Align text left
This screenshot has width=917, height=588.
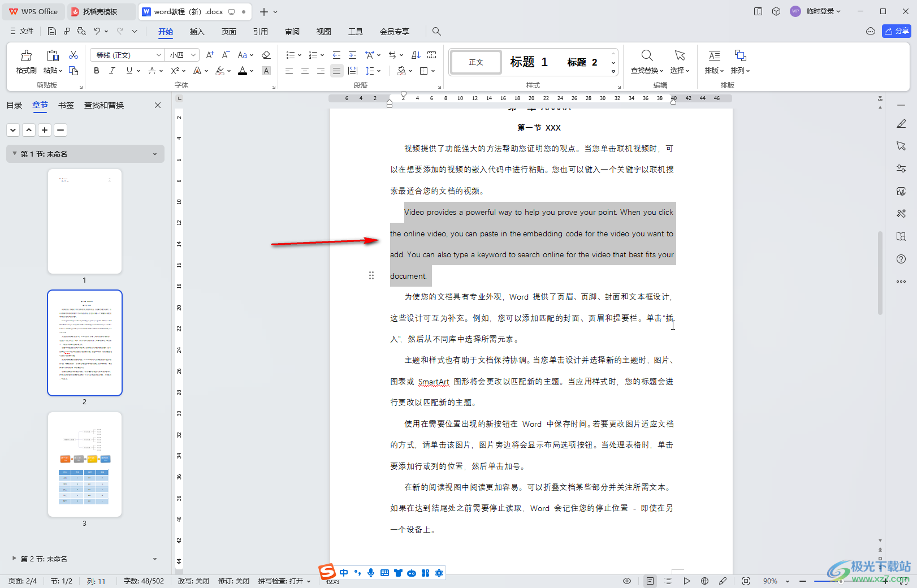point(289,71)
